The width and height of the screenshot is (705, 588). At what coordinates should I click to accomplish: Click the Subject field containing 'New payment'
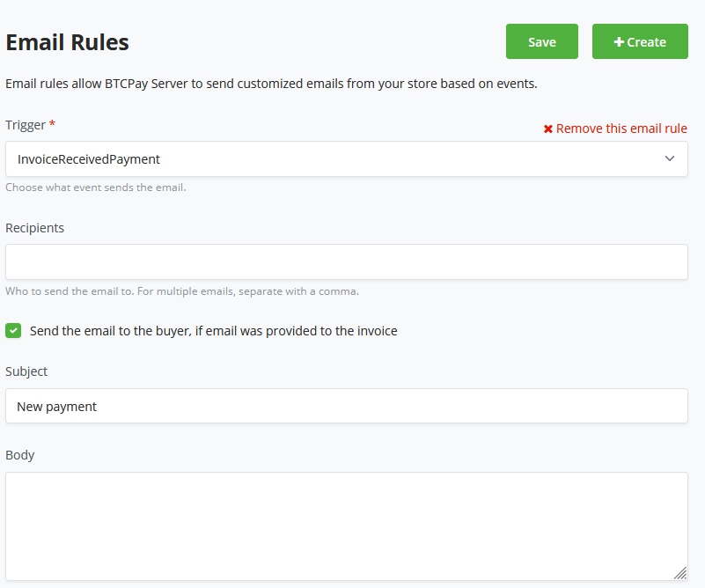(346, 407)
